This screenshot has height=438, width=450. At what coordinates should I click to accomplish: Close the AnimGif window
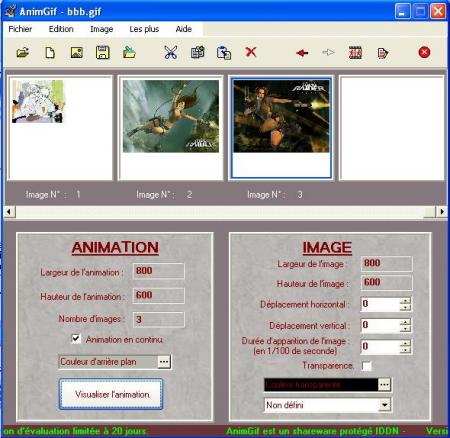pyautogui.click(x=438, y=11)
